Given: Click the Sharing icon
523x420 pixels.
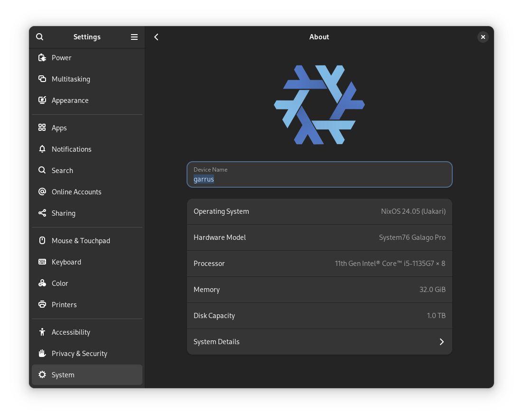Looking at the screenshot, I should click(42, 213).
